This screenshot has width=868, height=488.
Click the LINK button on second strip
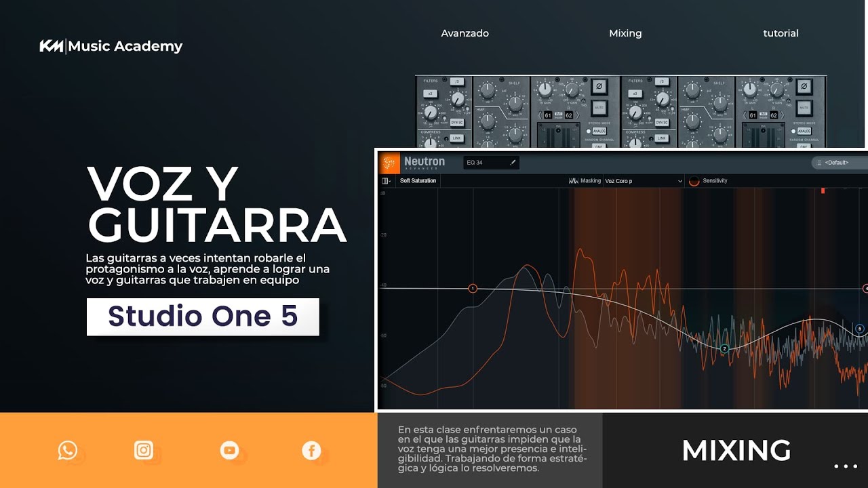(662, 138)
